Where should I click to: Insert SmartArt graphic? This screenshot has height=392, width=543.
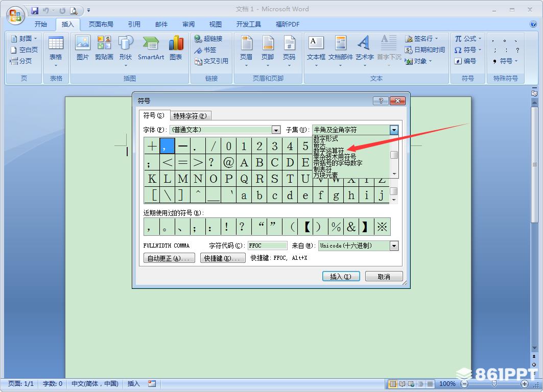click(x=151, y=48)
